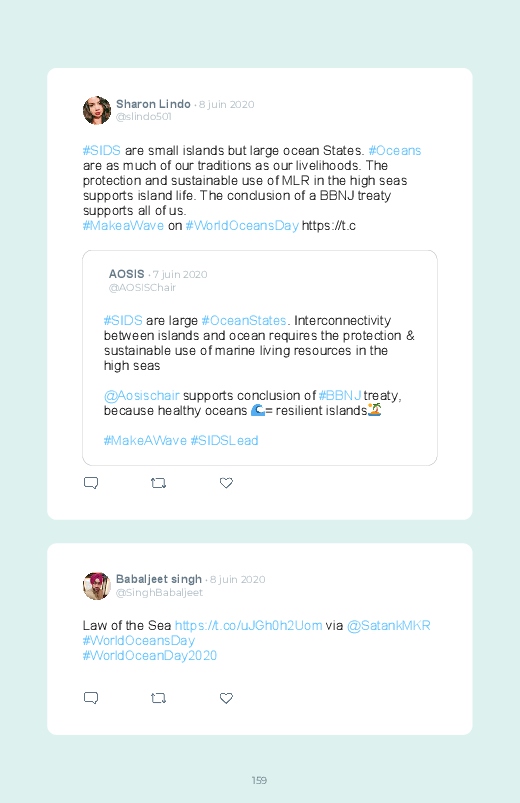Retweet Babaljeet singh's Law of the Sea tweet
The image size is (520, 803).
158,698
